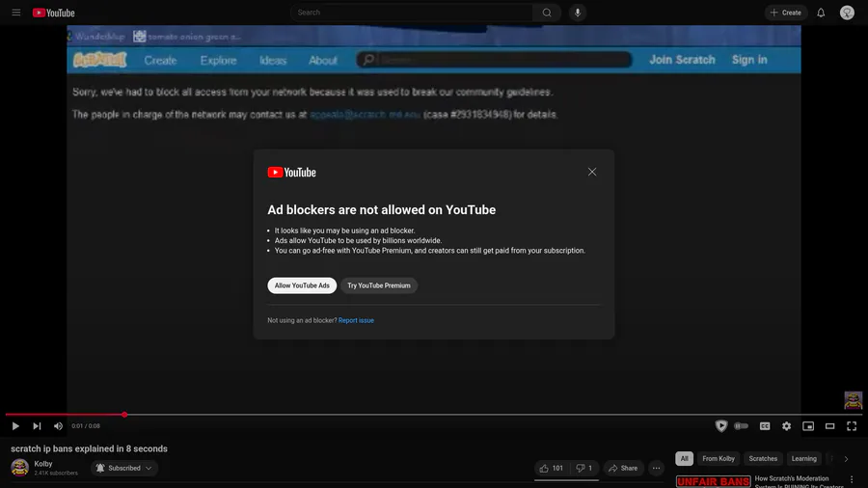The width and height of the screenshot is (868, 488).
Task: Click the channel watermark in player corner
Action: [854, 400]
